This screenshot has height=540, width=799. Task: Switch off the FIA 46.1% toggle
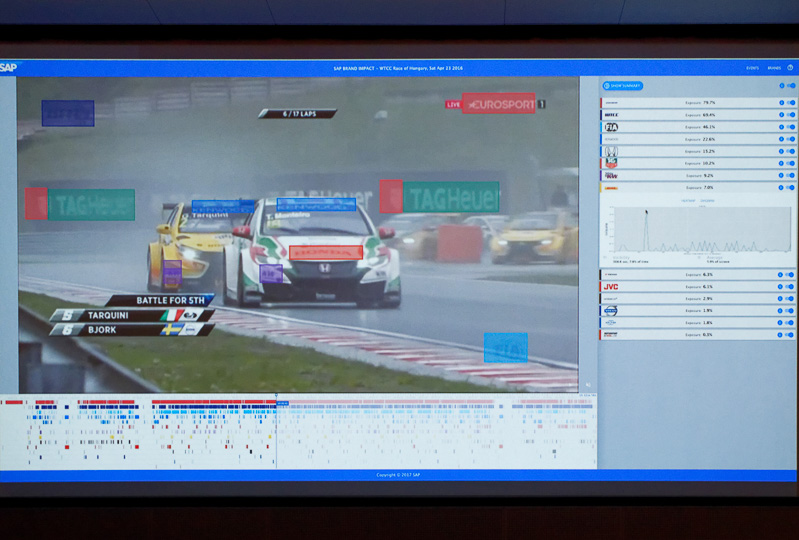[790, 127]
